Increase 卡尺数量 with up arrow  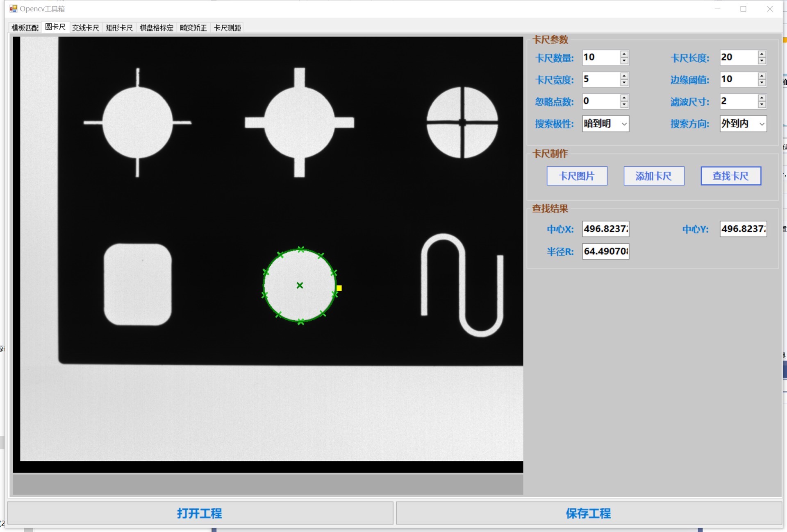tap(624, 54)
